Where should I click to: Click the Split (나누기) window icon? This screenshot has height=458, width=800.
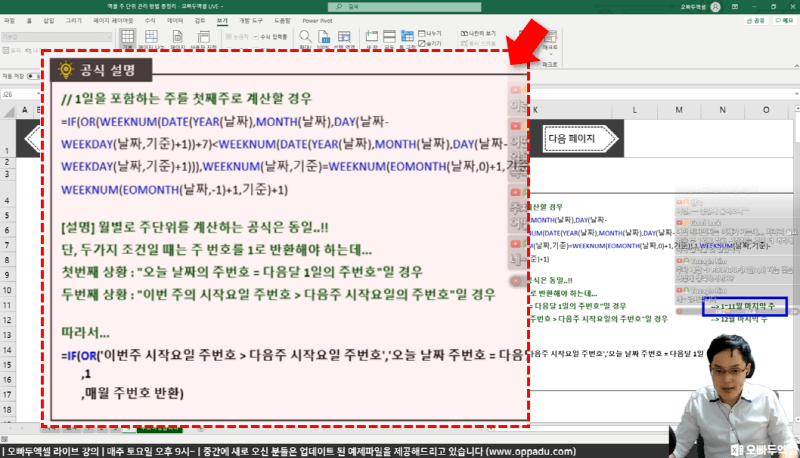[430, 33]
